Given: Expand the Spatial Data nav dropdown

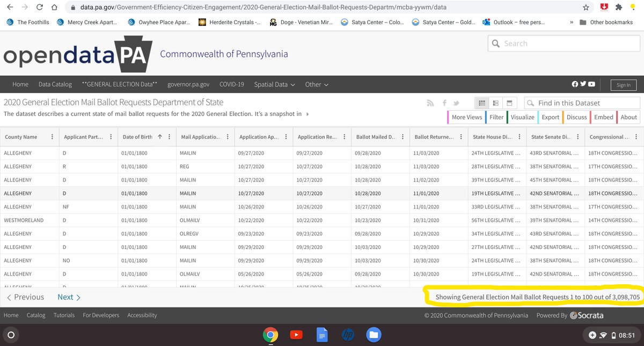Looking at the screenshot, I should [275, 84].
